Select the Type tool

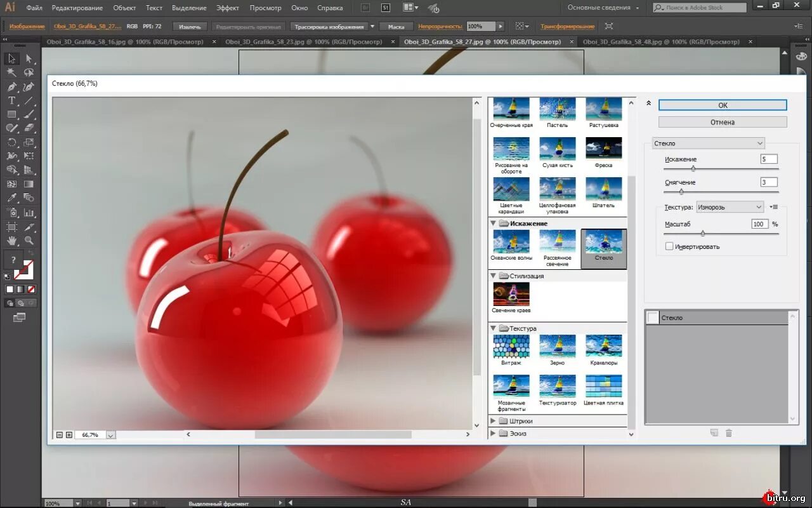point(11,100)
